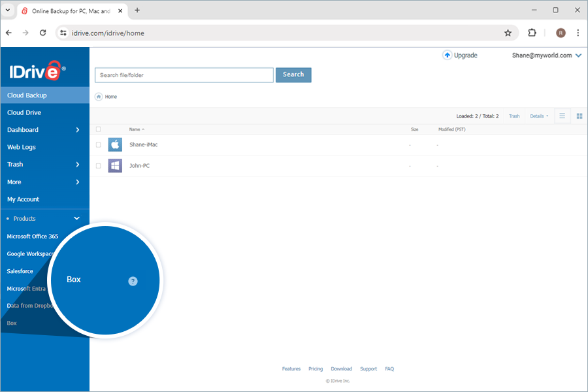
Task: Open Chrome profile avatar
Action: (561, 33)
